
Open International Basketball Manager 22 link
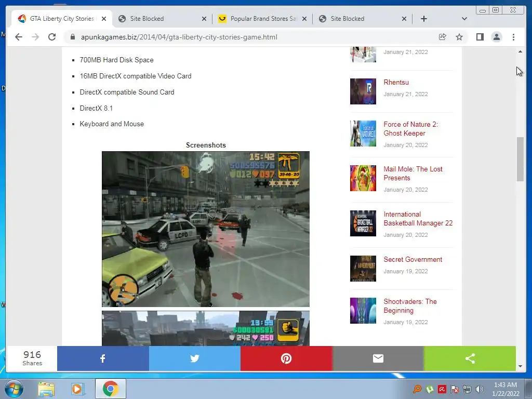click(418, 219)
